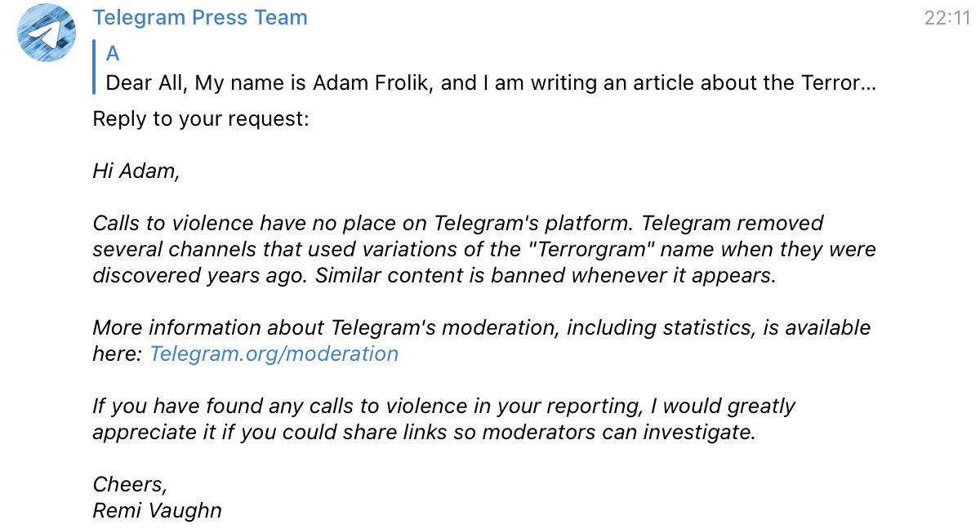The image size is (980, 529).
Task: Click 'appreciate it if you could share links' line
Action: point(424,432)
